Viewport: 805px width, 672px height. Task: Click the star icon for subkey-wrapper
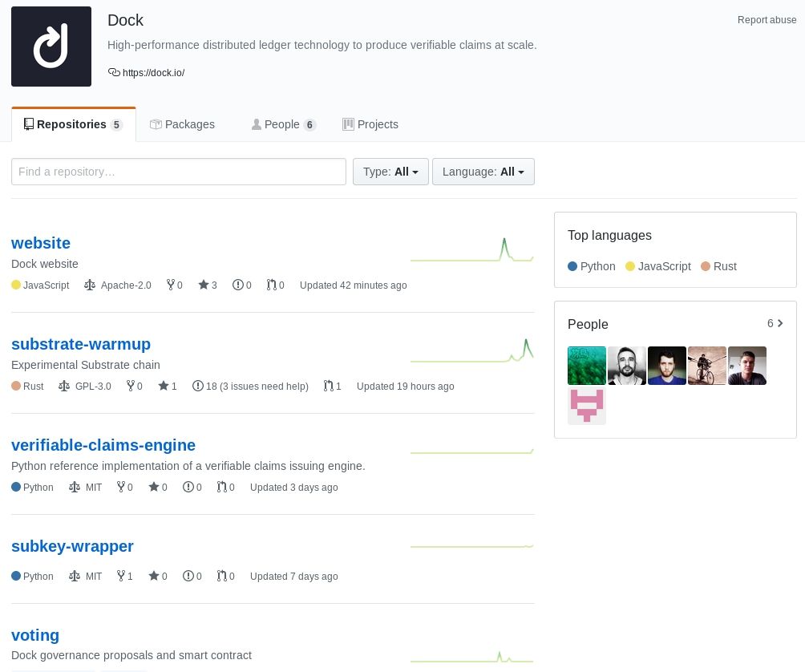click(x=153, y=576)
